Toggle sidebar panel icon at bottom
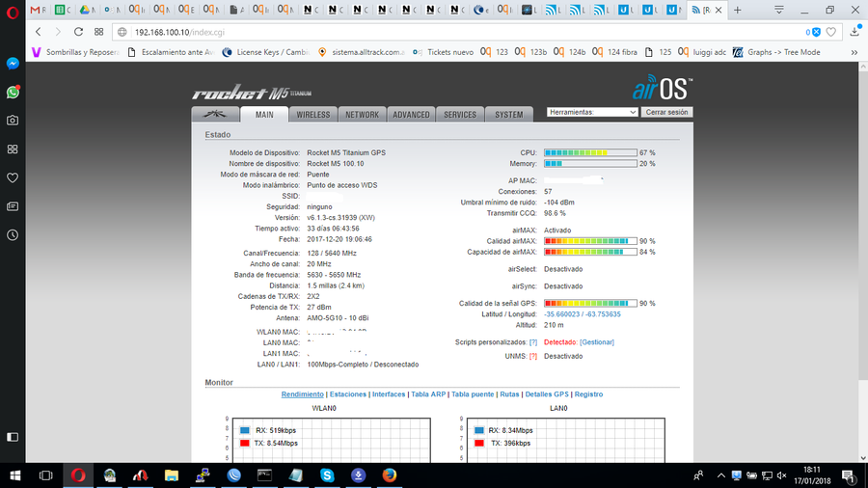 [x=13, y=437]
